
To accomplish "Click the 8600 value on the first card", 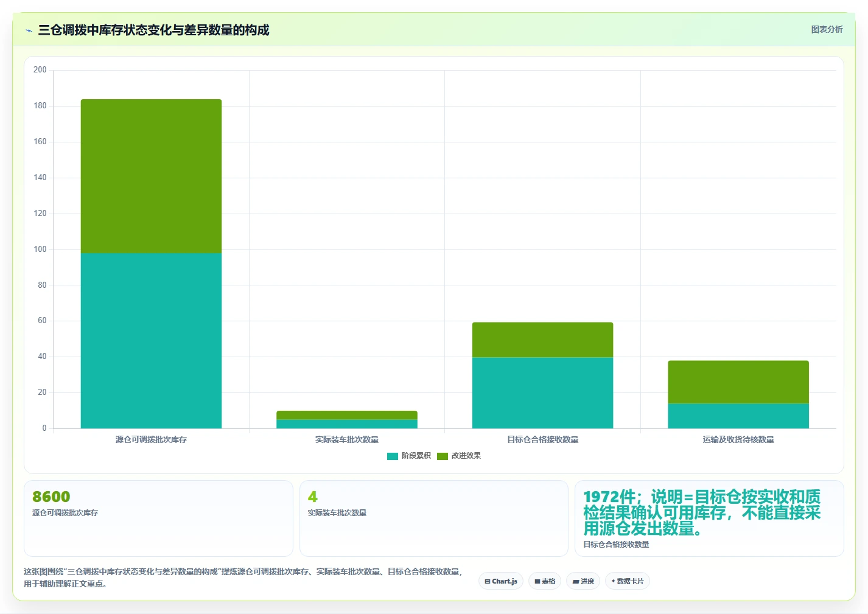I will [51, 497].
